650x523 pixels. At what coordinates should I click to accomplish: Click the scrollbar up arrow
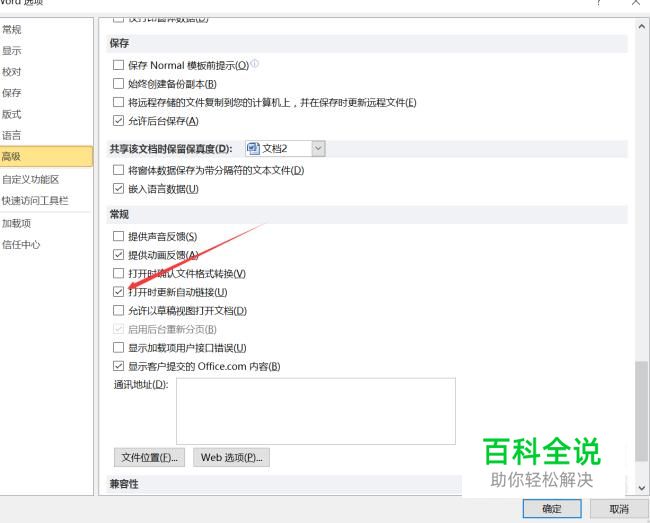tap(641, 27)
